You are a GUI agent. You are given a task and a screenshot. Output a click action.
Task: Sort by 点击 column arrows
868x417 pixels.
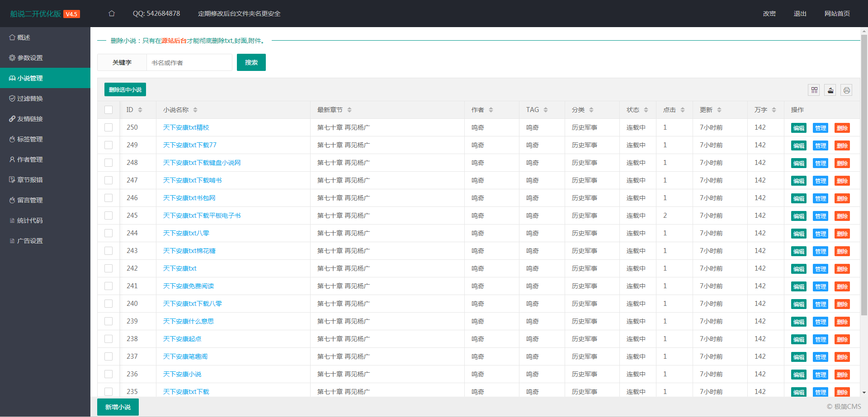point(683,110)
